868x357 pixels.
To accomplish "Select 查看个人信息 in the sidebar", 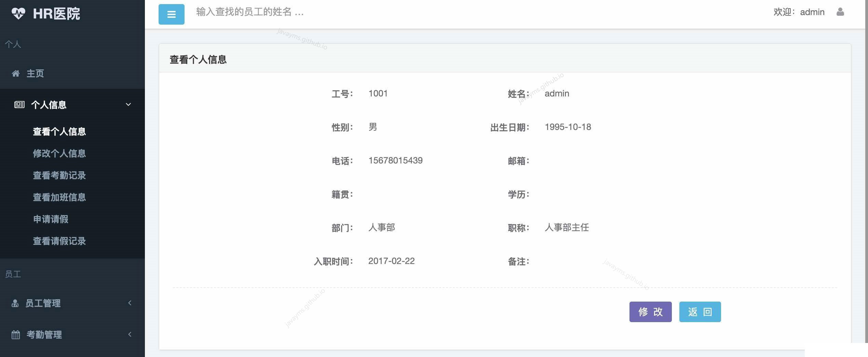I will click(59, 131).
